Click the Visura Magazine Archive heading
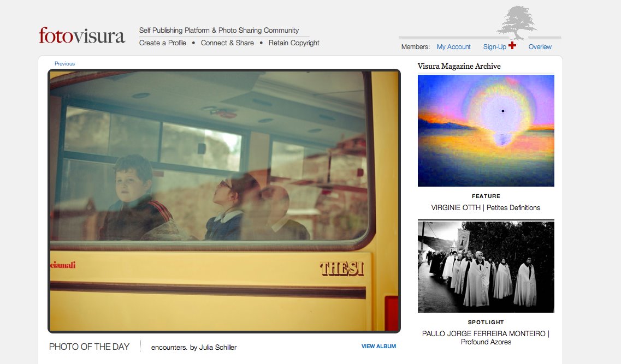Image resolution: width=621 pixels, height=364 pixels. tap(459, 66)
